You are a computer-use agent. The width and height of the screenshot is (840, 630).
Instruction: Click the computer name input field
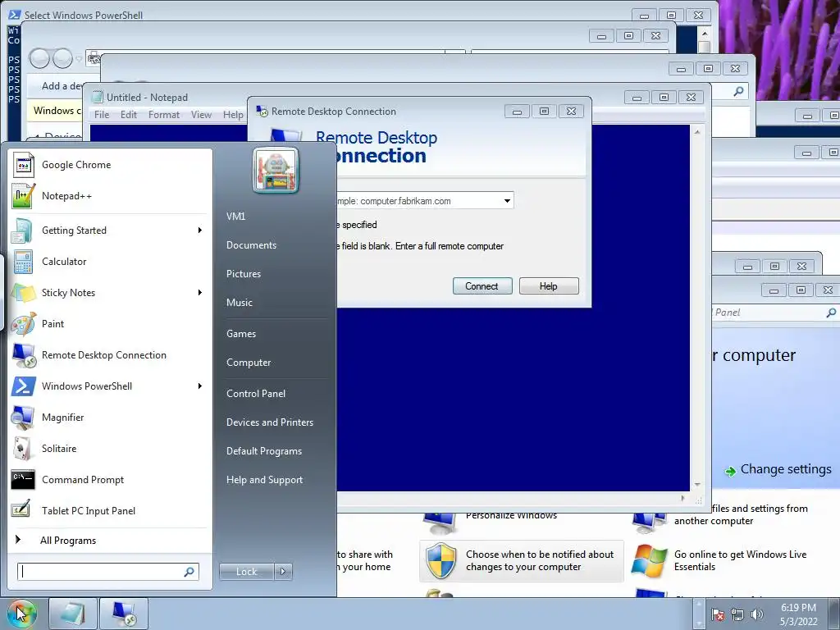418,201
